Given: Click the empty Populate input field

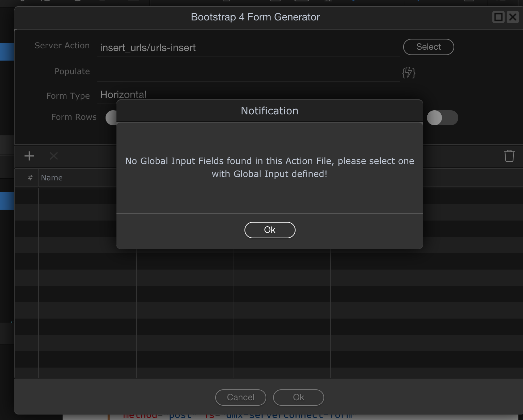Looking at the screenshot, I should coord(248,72).
